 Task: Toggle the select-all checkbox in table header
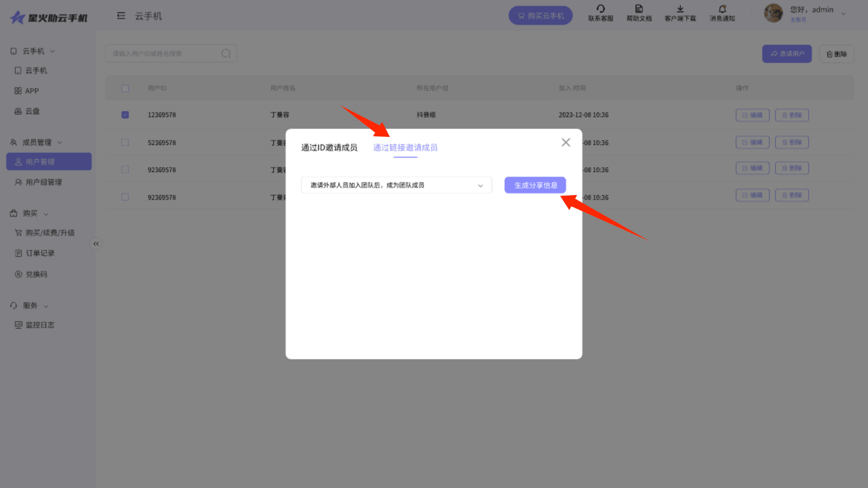[x=125, y=89]
